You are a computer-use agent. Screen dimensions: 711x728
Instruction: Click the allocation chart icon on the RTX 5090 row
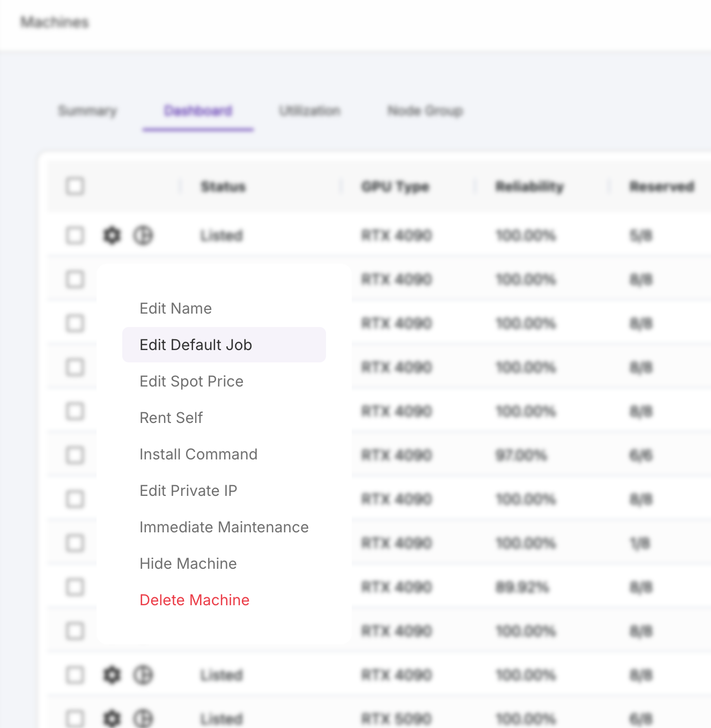(143, 718)
